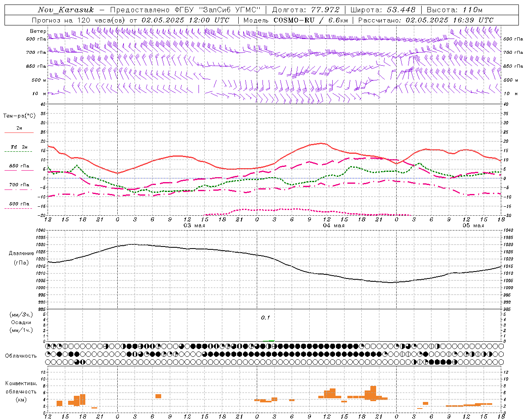This screenshot has width=525, height=420.
Task: Click the 'Осадки' precipitation label
Action: [x=21, y=322]
